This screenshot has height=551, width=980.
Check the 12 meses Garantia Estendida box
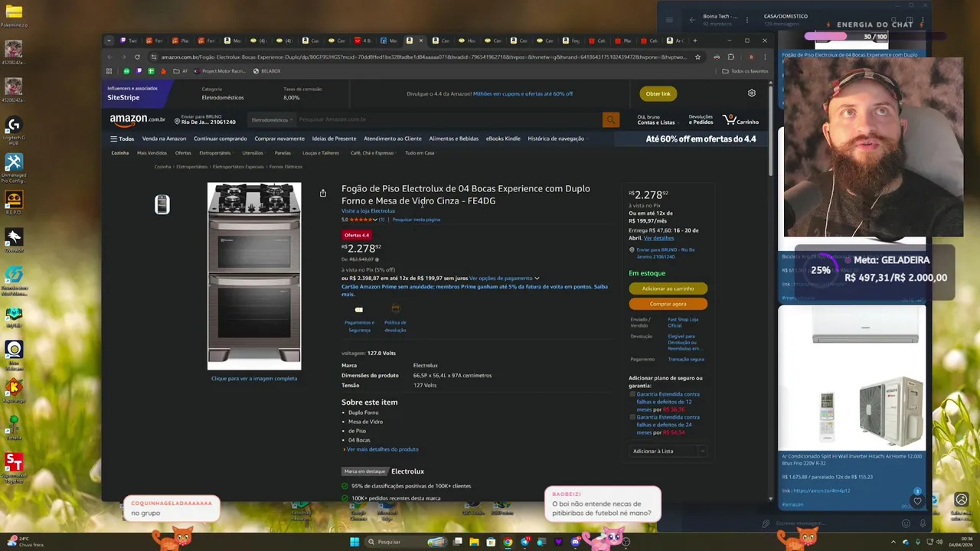pyautogui.click(x=632, y=394)
